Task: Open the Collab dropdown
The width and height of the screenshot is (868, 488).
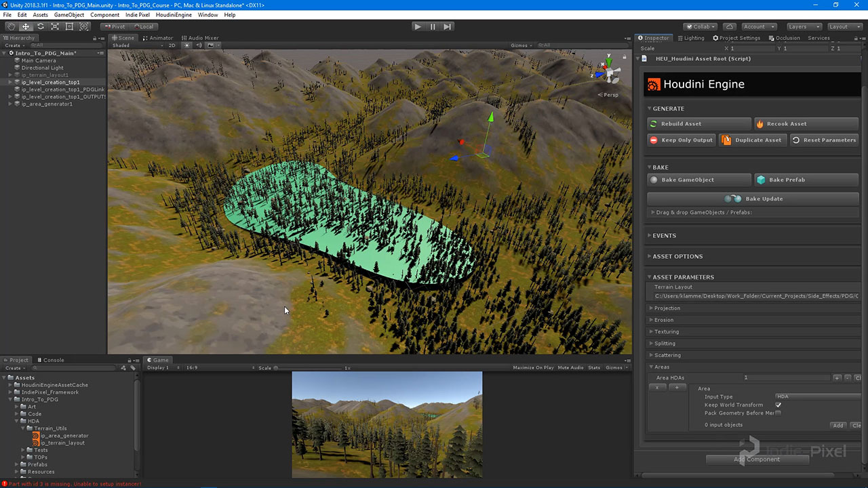Action: 701,26
